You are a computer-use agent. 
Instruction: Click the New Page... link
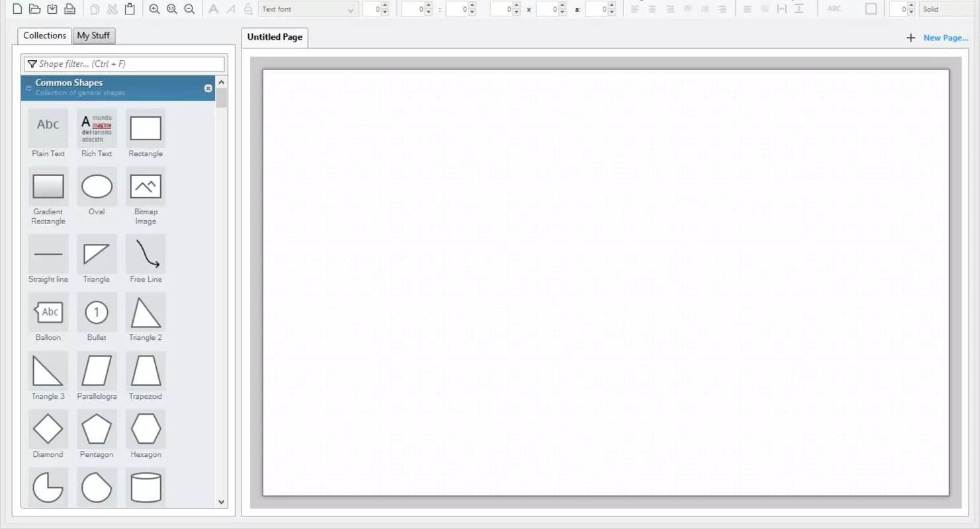[946, 38]
